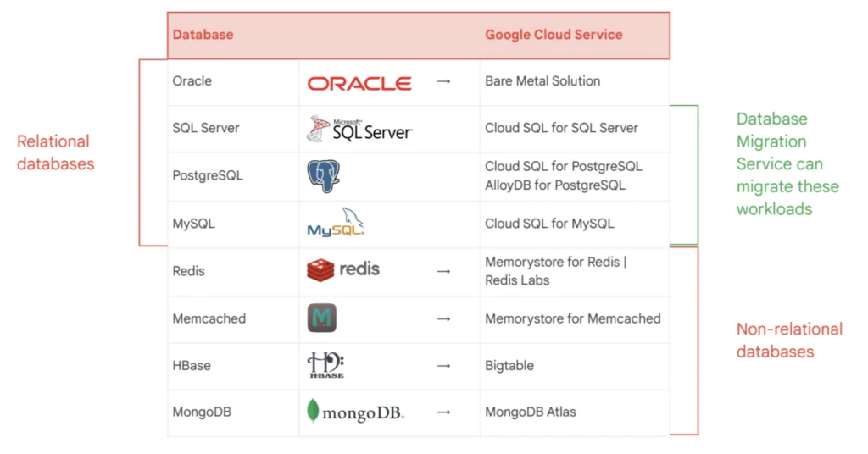The height and width of the screenshot is (454, 868).
Task: Click the arrow next to Redis logo
Action: pos(443,272)
